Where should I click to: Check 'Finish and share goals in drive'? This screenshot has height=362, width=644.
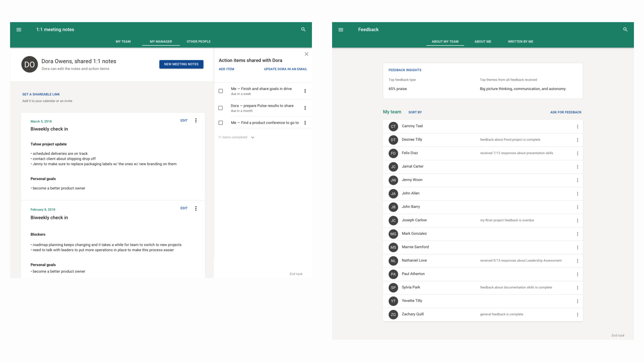(221, 91)
